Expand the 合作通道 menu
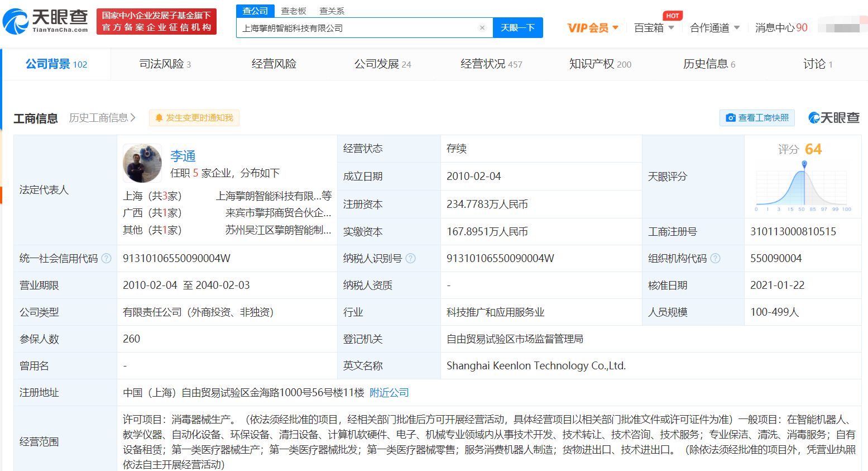The image size is (868, 471). (x=715, y=27)
